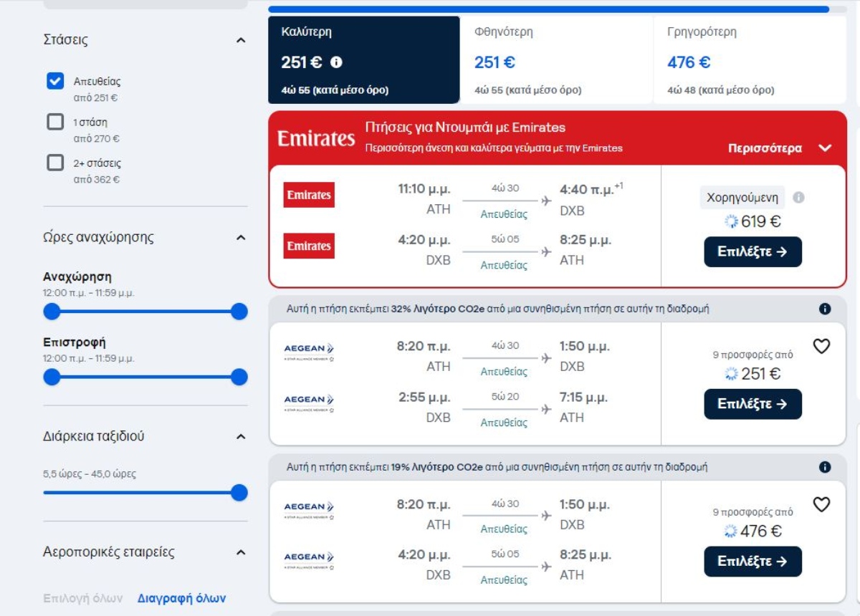860x616 pixels.
Task: Select the Καλύτερη sort tab
Action: click(364, 60)
